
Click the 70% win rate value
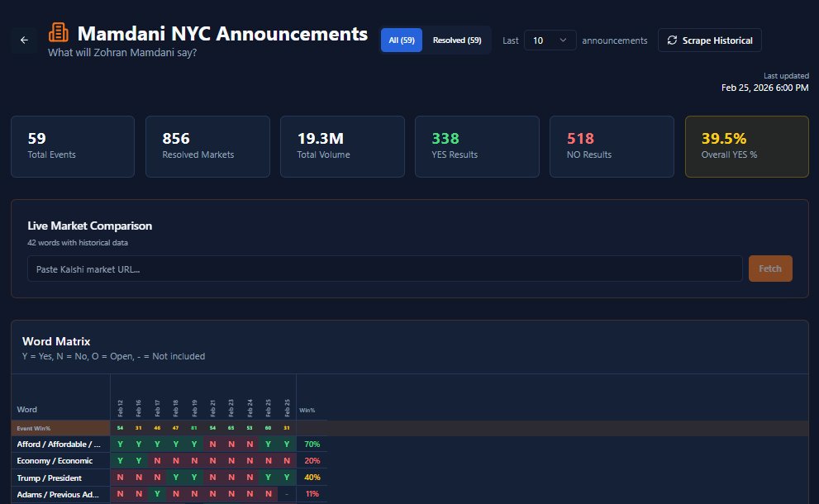point(312,445)
